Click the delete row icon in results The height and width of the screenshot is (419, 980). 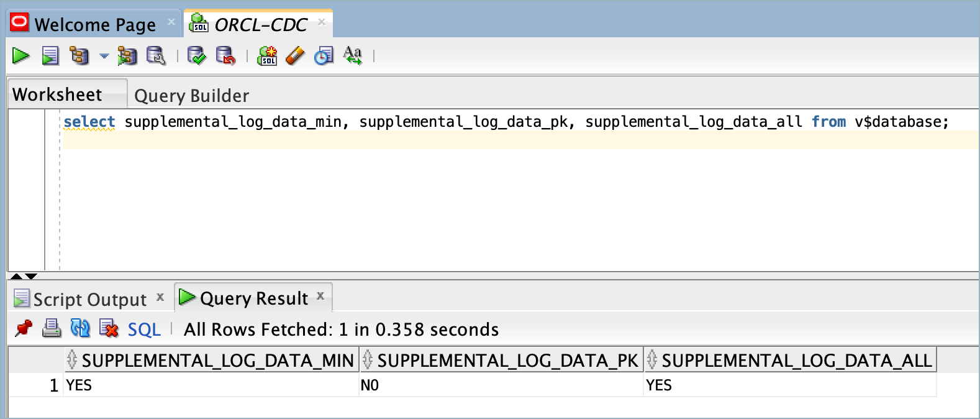click(109, 328)
